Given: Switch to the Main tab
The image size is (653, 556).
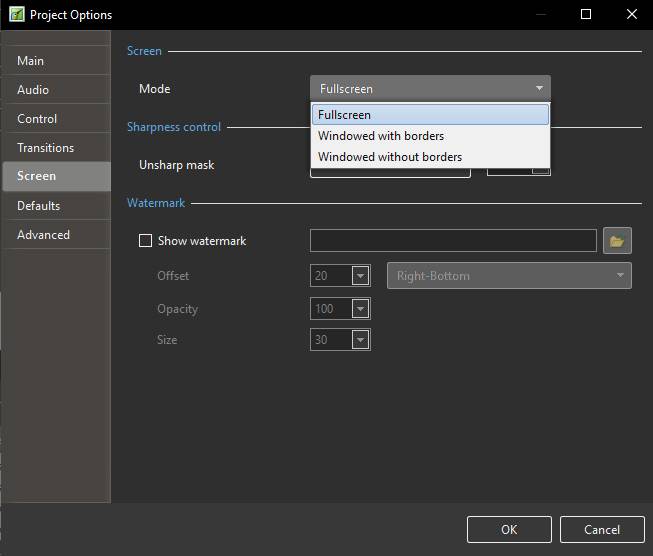Looking at the screenshot, I should coord(56,60).
